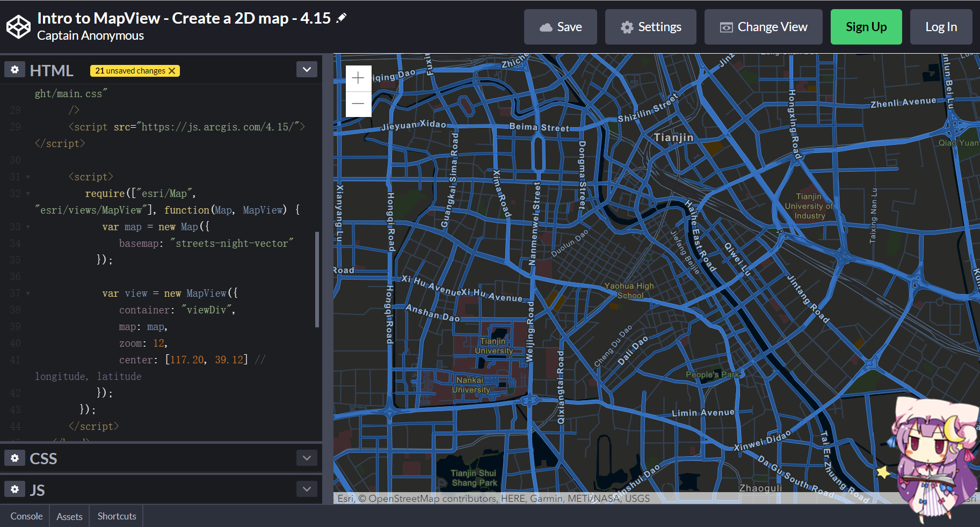The image size is (980, 527).
Task: Click the HTML editor heading
Action: (51, 70)
